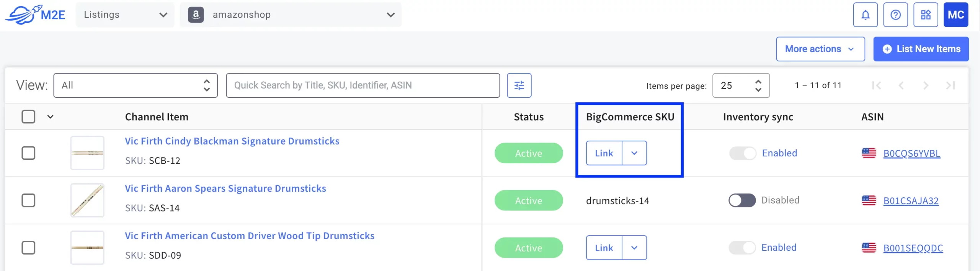Open the View filter dropdown set to All
This screenshot has width=980, height=271.
coord(136,85)
